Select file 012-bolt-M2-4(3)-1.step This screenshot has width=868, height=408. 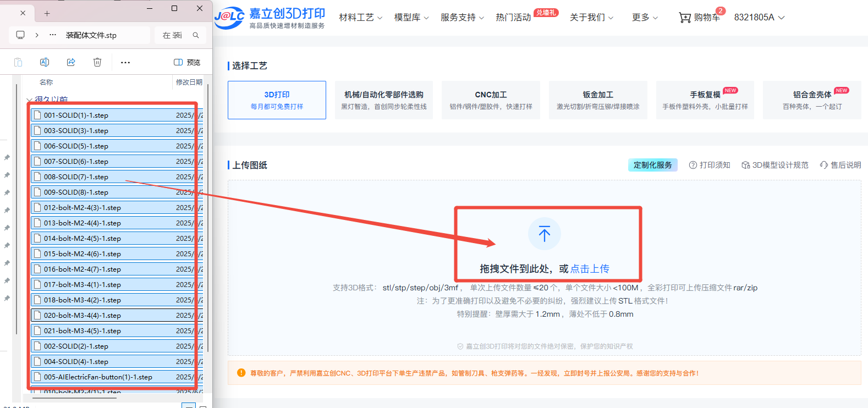coord(83,208)
